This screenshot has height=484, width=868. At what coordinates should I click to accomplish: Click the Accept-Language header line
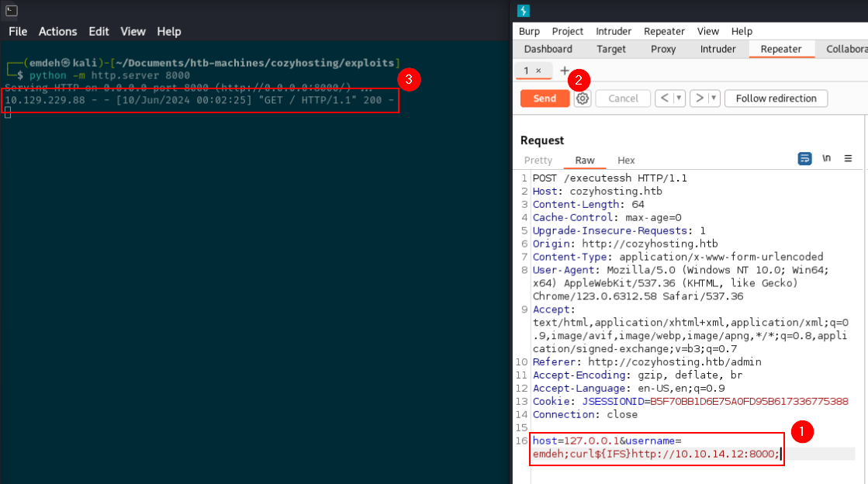[x=628, y=388]
